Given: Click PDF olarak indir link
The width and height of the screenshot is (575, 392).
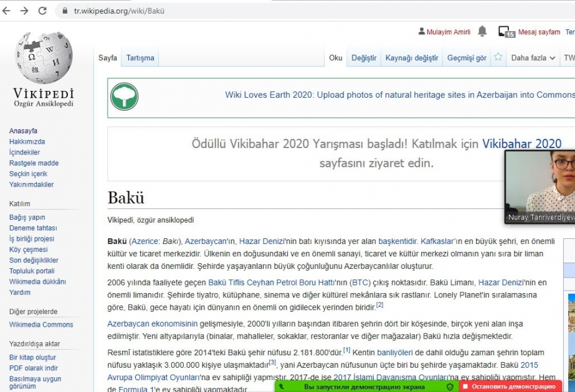Looking at the screenshot, I should tap(34, 368).
